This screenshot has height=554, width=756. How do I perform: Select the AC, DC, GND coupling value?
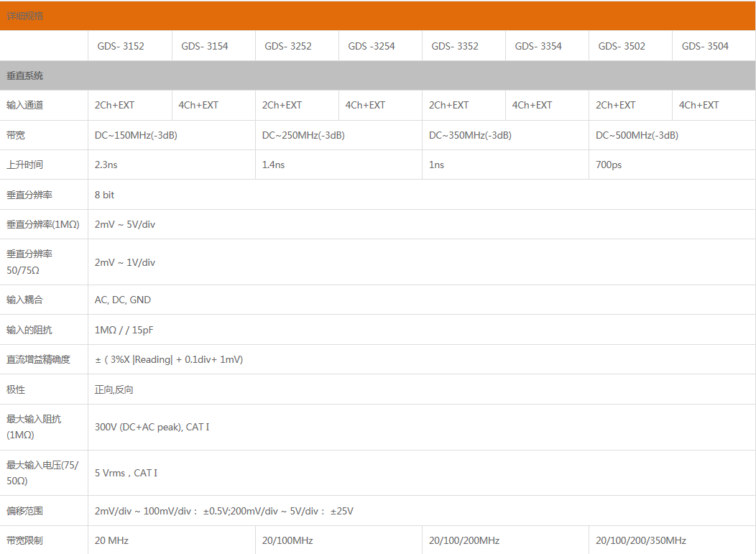tap(123, 300)
